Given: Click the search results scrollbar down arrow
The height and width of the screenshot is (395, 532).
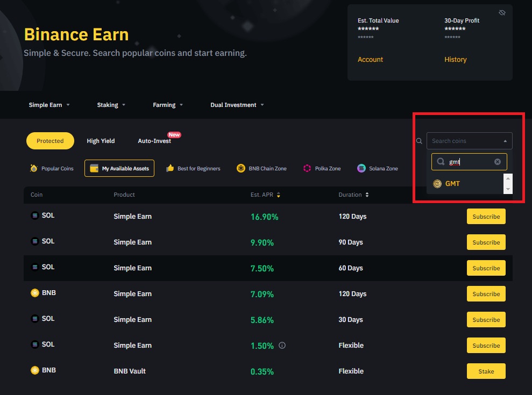Looking at the screenshot, I should click(508, 189).
